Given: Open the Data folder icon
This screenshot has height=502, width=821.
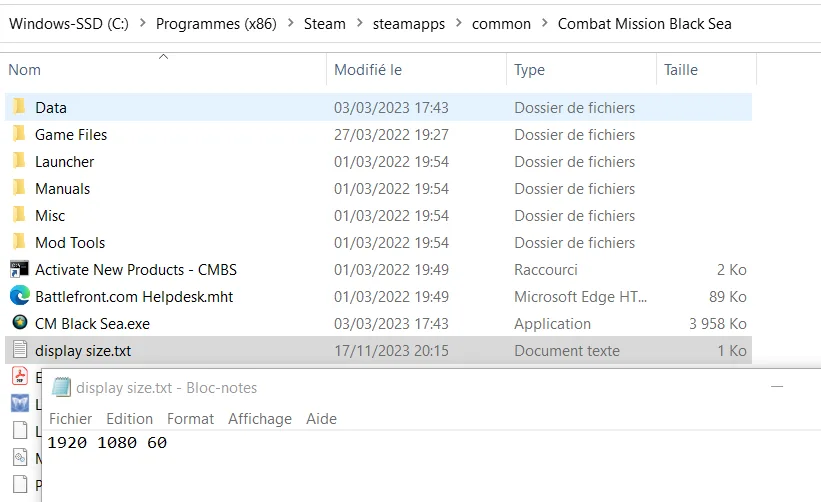Looking at the screenshot, I should pyautogui.click(x=19, y=107).
